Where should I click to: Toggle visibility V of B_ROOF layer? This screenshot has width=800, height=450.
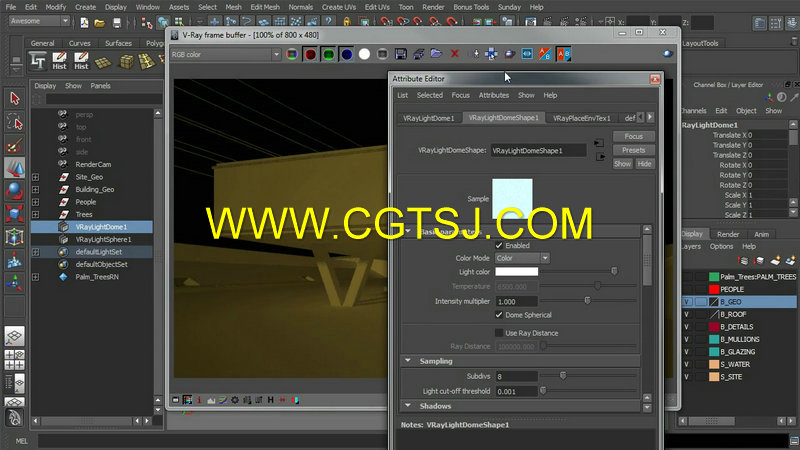[687, 314]
